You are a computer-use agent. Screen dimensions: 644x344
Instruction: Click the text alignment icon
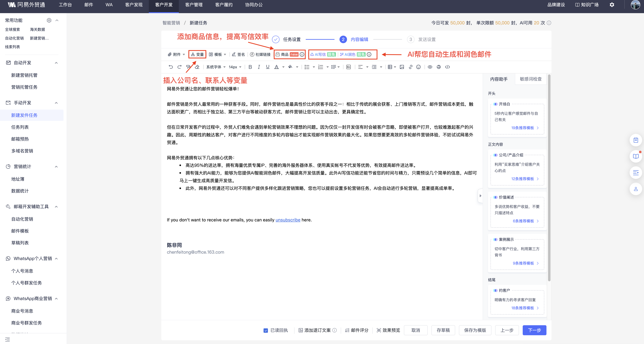(x=360, y=67)
